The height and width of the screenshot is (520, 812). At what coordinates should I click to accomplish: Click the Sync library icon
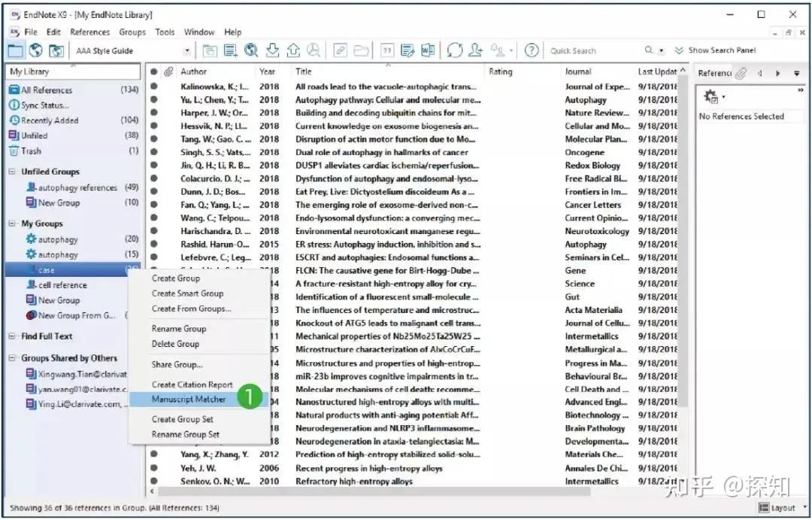click(x=455, y=50)
